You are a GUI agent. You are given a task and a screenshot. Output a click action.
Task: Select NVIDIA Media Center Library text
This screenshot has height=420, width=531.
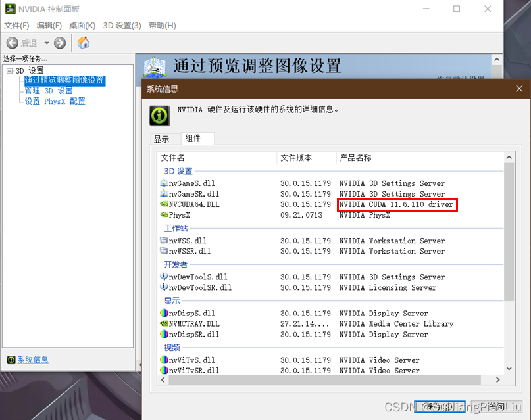(x=396, y=324)
